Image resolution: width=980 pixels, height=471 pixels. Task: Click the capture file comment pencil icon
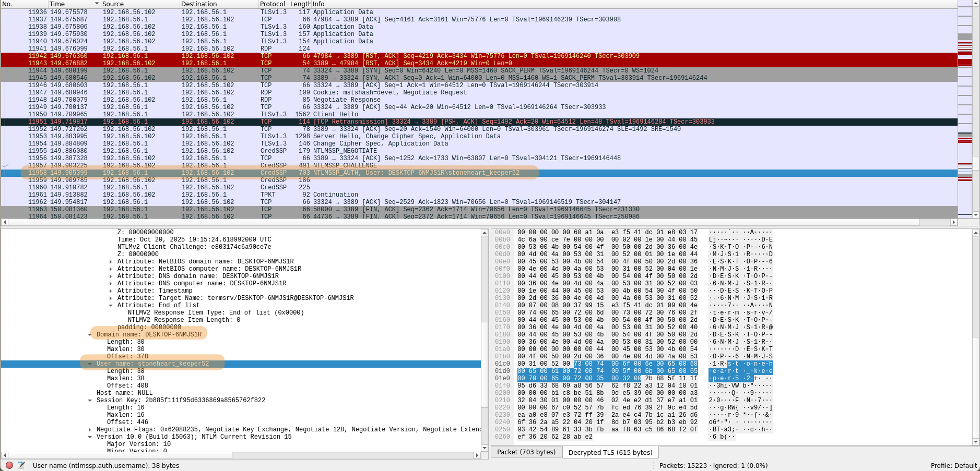tap(21, 465)
